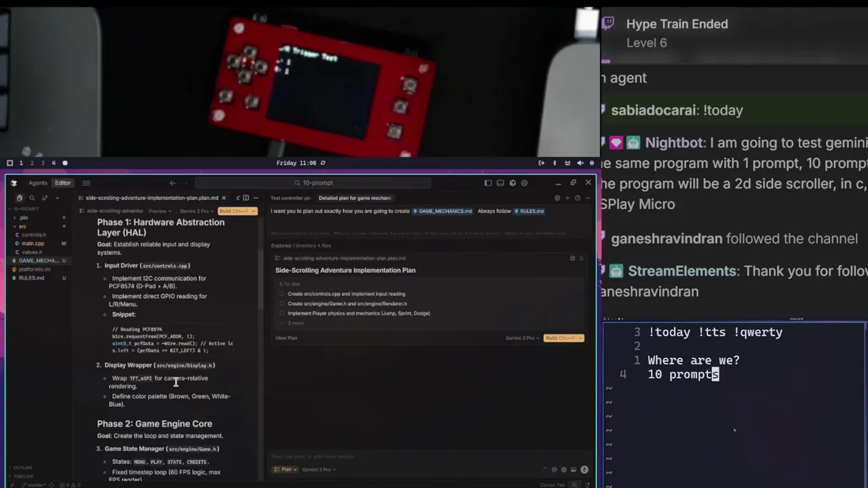
Task: Switch to Test controller chat tab
Action: click(291, 198)
